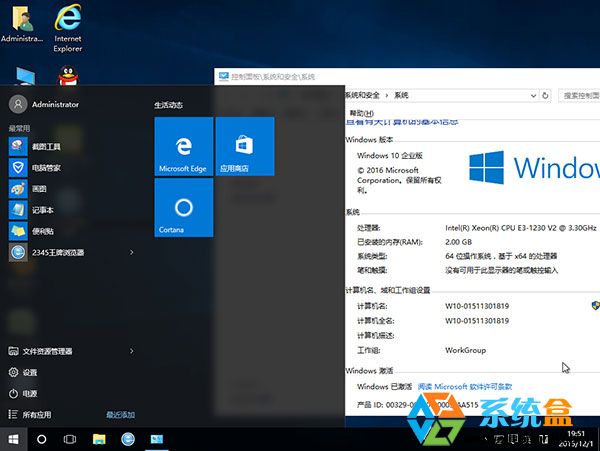Open the 帮助(H) menu in System window
600x451 pixels.
(x=361, y=113)
